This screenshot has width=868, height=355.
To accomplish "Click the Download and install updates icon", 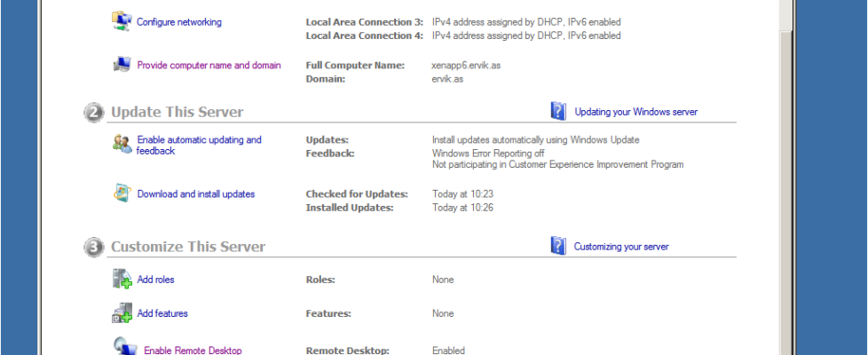I will point(122,193).
